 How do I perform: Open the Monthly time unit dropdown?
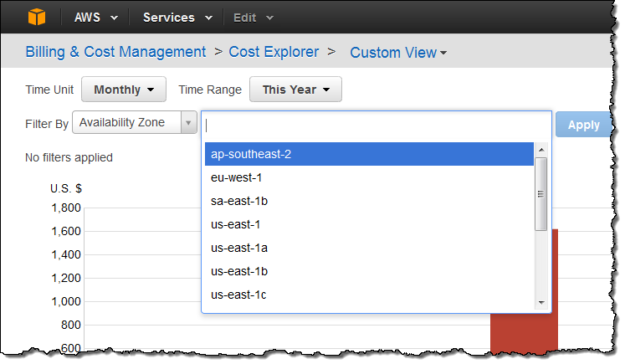tap(125, 90)
